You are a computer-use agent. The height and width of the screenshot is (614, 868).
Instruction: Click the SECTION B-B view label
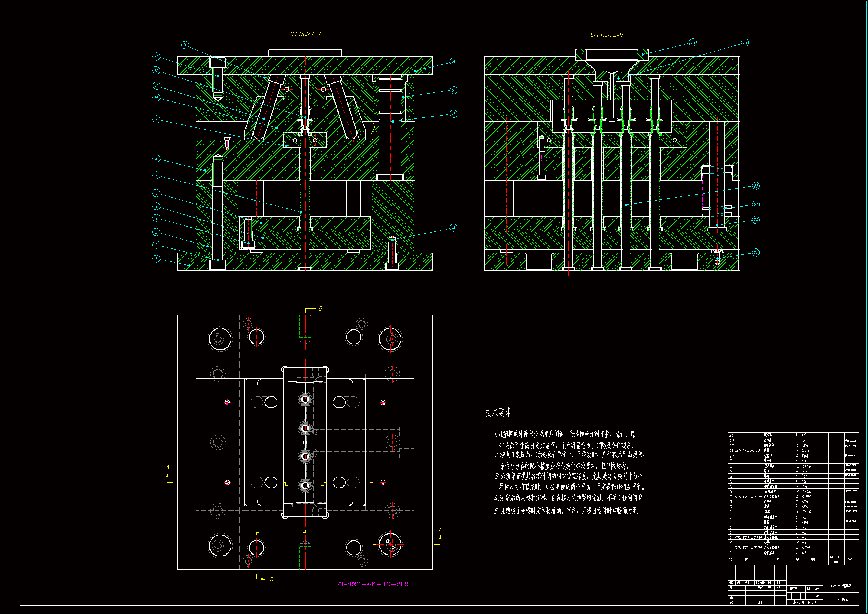point(606,35)
